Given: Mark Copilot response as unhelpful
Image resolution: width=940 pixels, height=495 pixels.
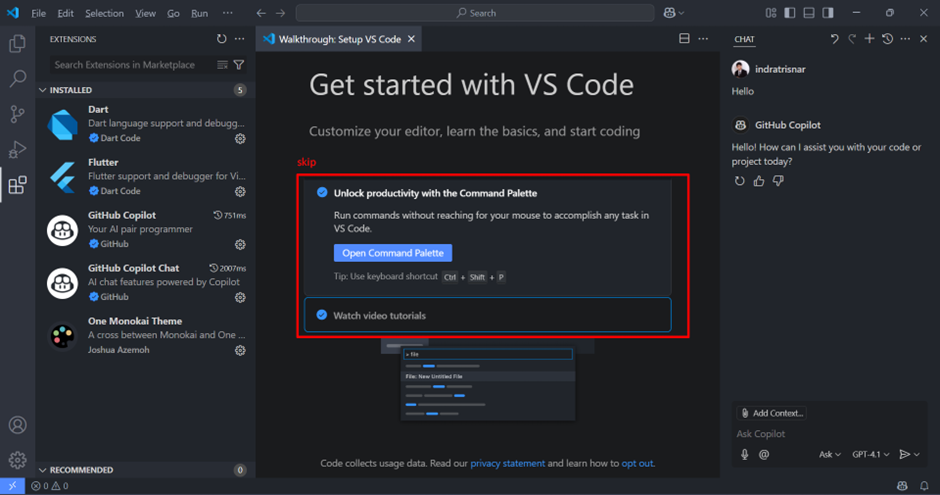Looking at the screenshot, I should (778, 181).
